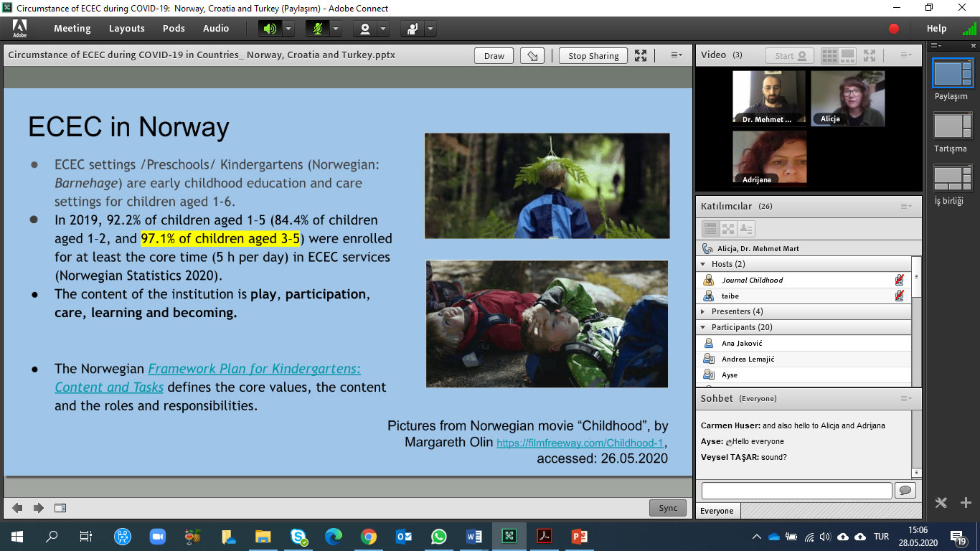Open the Pods menu
This screenshot has width=980, height=551.
174,29
